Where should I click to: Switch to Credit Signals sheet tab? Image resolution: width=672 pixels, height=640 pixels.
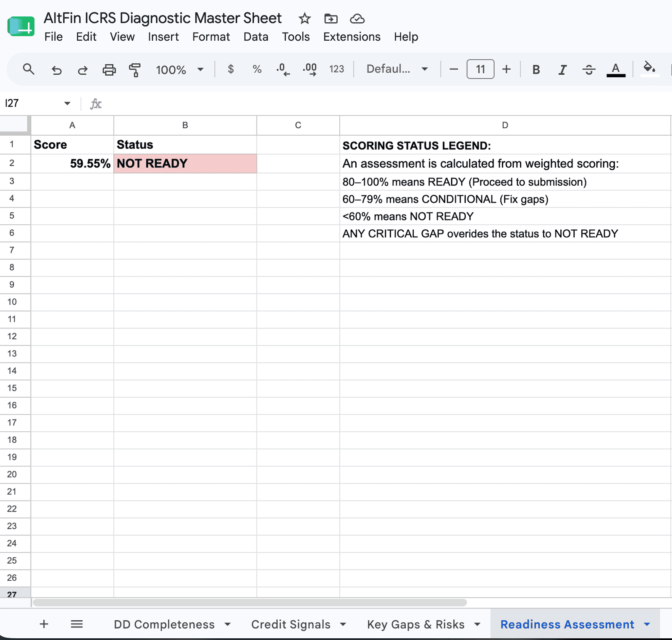coord(291,624)
